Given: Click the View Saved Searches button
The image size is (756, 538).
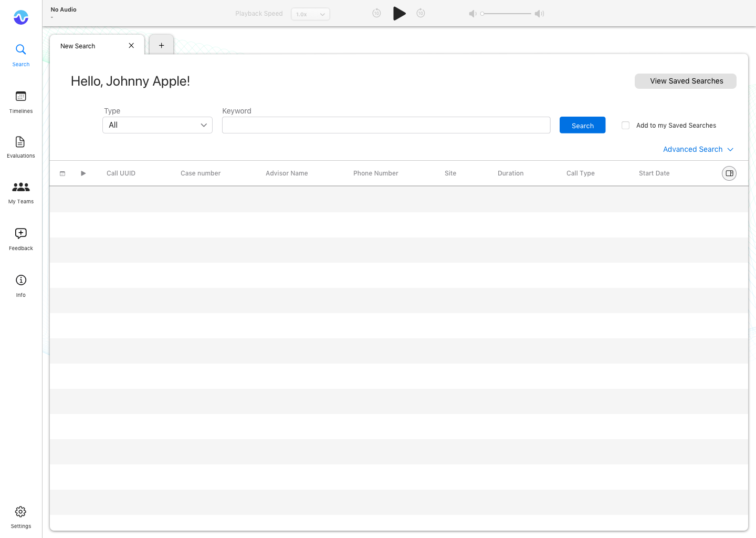Looking at the screenshot, I should (685, 81).
